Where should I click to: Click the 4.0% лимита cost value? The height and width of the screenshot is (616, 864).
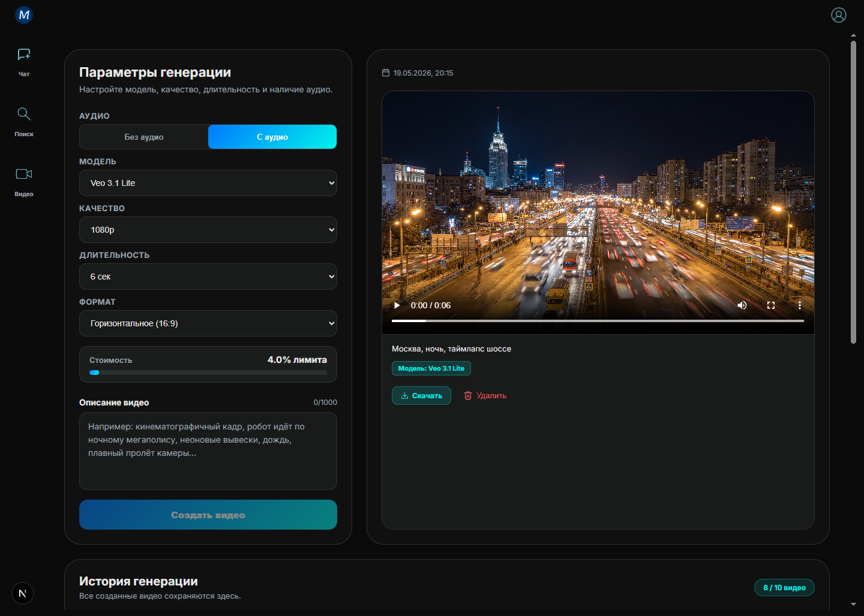point(297,360)
